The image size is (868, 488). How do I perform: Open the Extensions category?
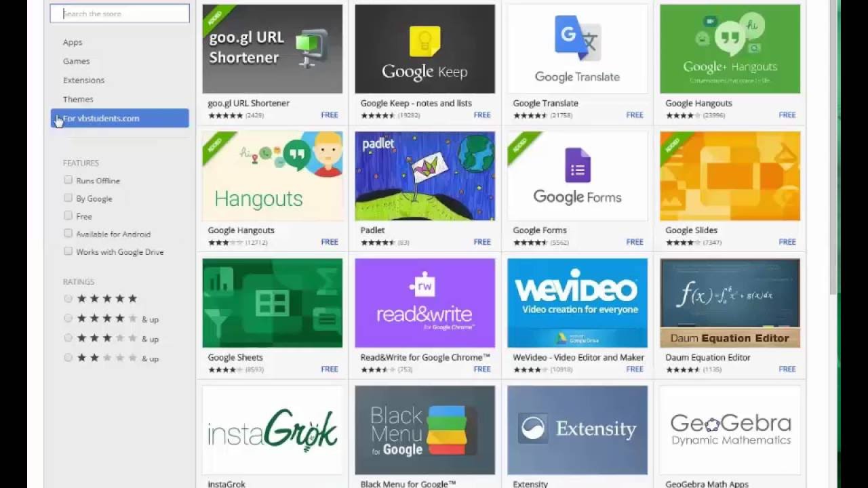83,80
